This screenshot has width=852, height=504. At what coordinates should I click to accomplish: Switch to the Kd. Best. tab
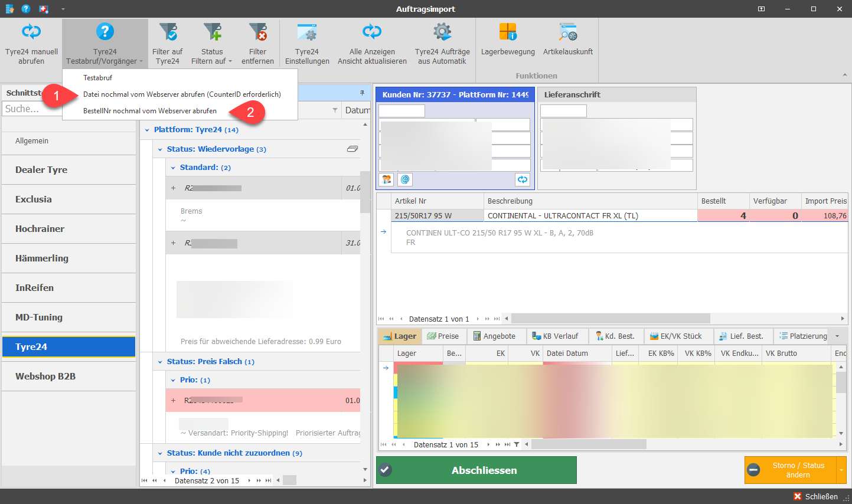615,336
